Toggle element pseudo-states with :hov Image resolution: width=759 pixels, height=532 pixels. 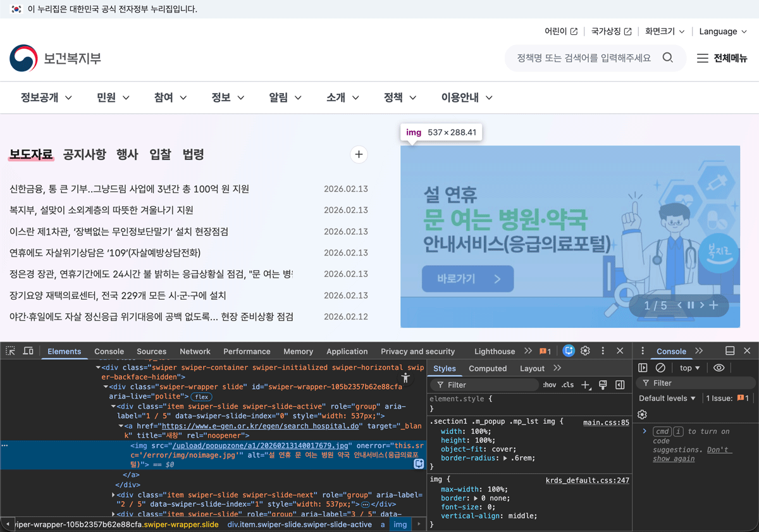click(x=550, y=384)
